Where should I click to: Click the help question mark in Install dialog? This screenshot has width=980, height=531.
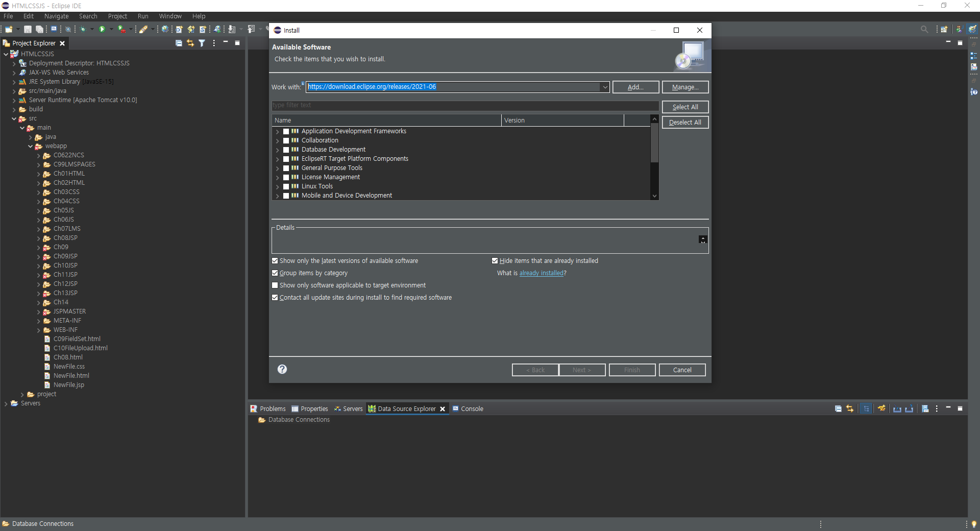coord(282,369)
